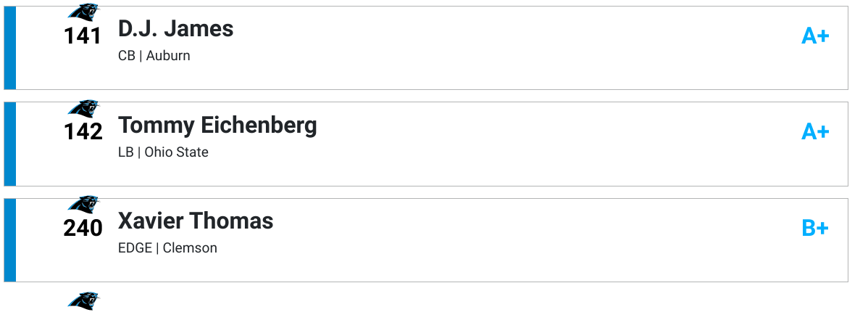Open Xavier Thomas player name

tap(196, 221)
